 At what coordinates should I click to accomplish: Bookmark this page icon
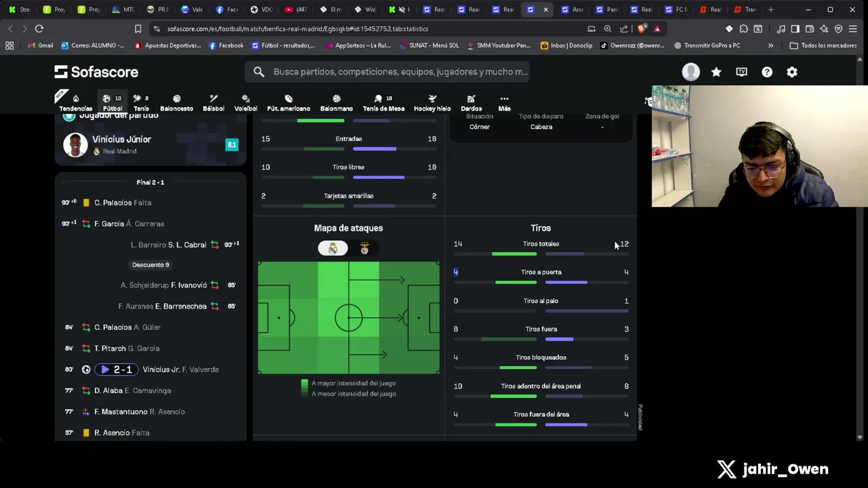click(x=138, y=28)
